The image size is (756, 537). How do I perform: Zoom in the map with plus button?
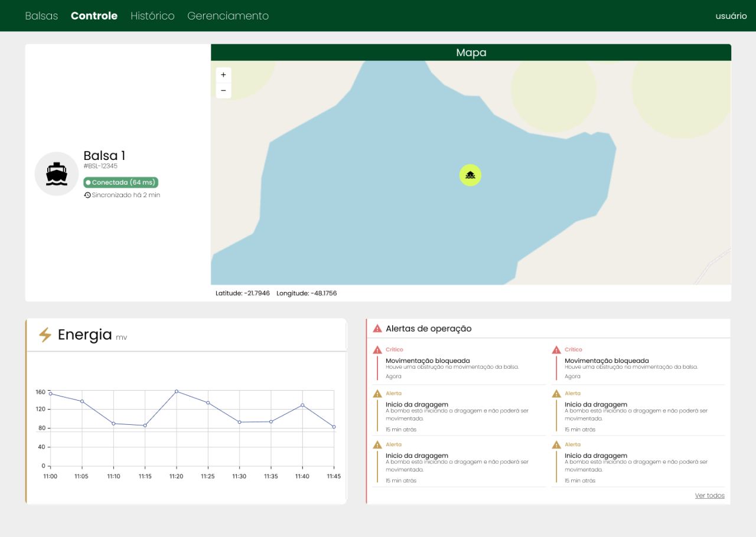click(x=223, y=75)
